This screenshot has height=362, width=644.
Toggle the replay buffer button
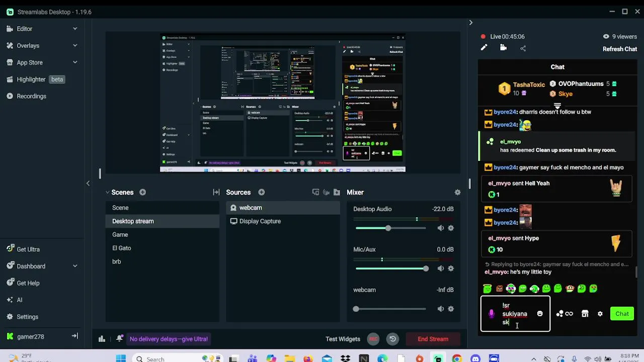[x=392, y=339]
